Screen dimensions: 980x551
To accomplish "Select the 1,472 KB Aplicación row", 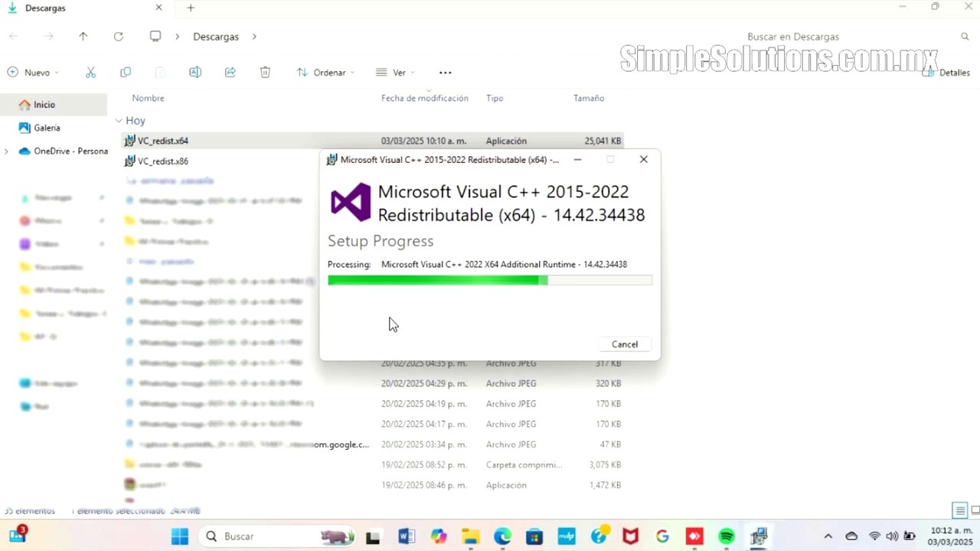I will pos(373,485).
